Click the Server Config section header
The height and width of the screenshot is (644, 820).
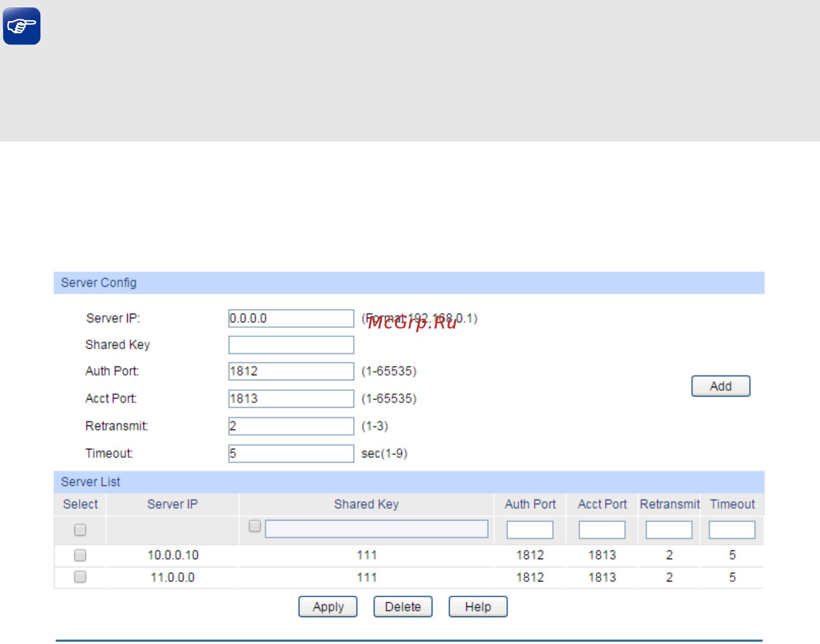coord(409,283)
